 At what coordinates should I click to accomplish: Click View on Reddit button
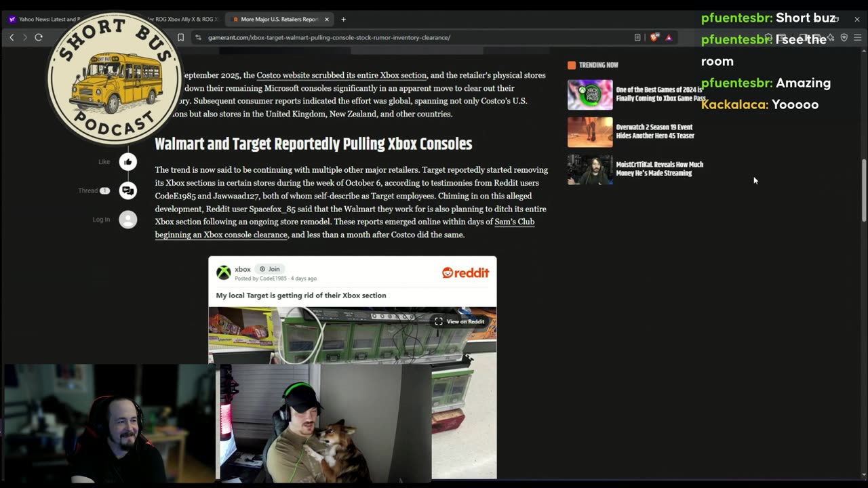[460, 321]
